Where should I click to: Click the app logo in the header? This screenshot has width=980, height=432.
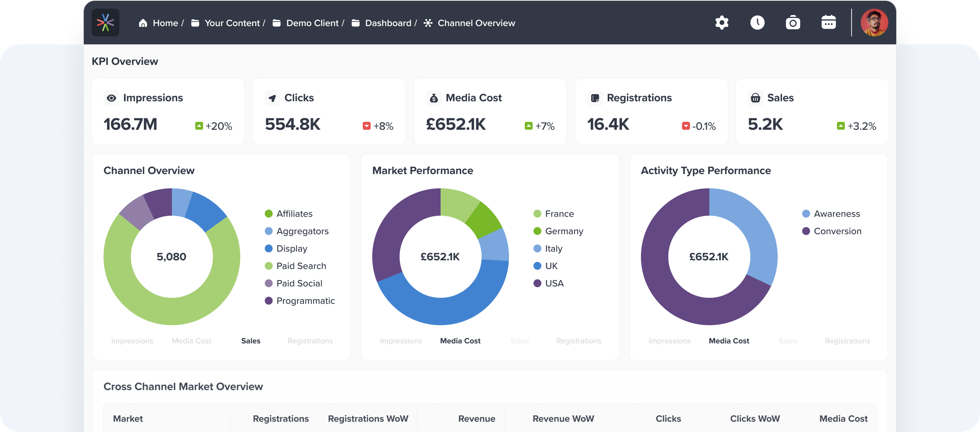(106, 23)
